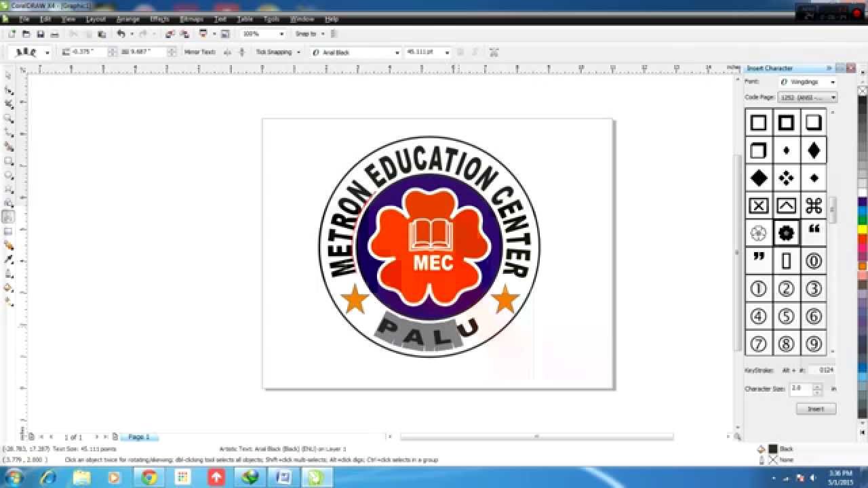868x488 pixels.
Task: Pick the green swatch in color palette
Action: click(863, 220)
